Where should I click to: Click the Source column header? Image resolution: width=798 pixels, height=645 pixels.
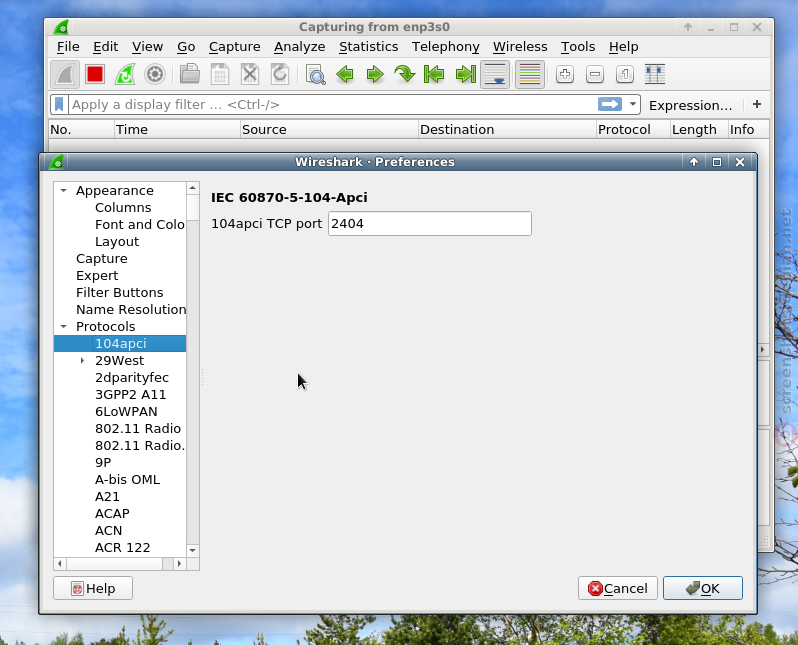[x=329, y=129]
